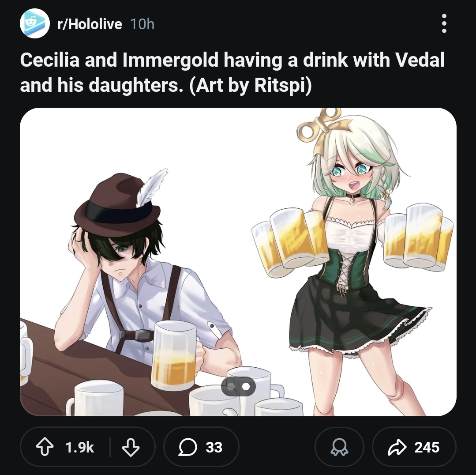The height and width of the screenshot is (475, 476).
Task: Downvote the Hololive post
Action: coord(131,447)
